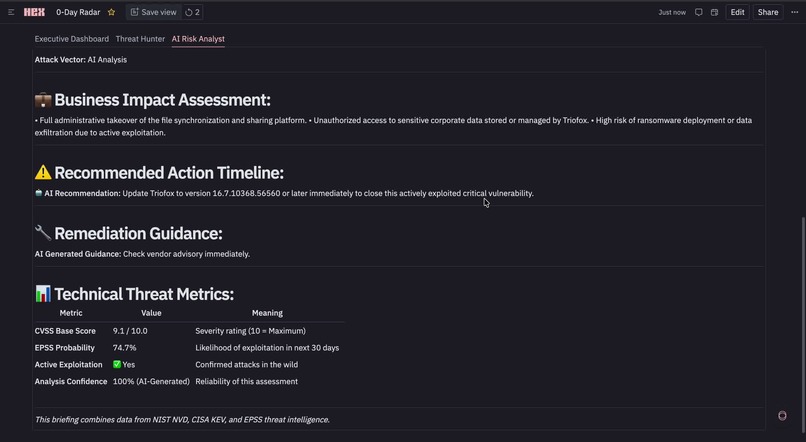This screenshot has width=806, height=442.
Task: Click the 'Just now' timestamp
Action: tap(672, 12)
